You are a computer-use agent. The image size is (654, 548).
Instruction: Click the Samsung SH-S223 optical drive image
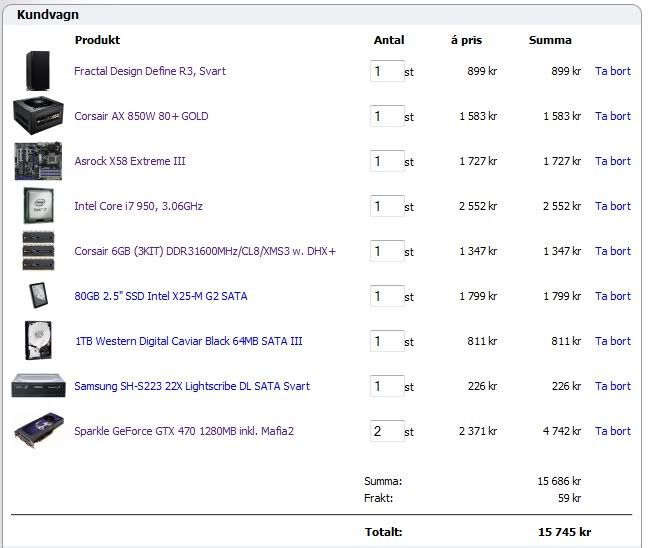pyautogui.click(x=38, y=386)
